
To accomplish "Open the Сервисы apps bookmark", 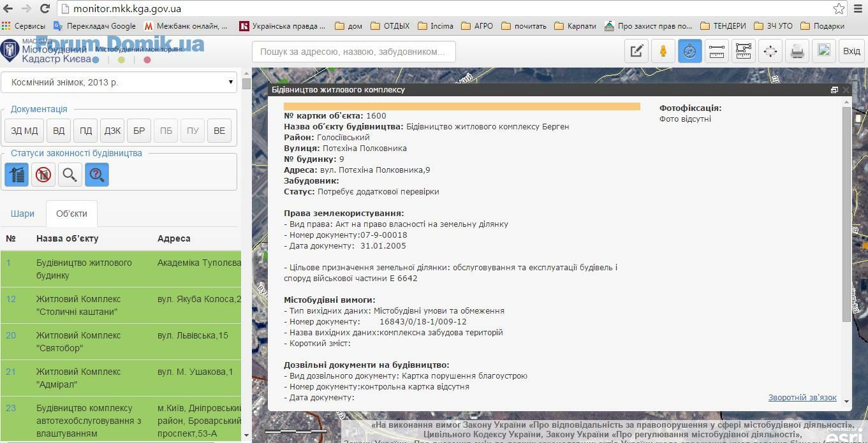I will pos(24,26).
